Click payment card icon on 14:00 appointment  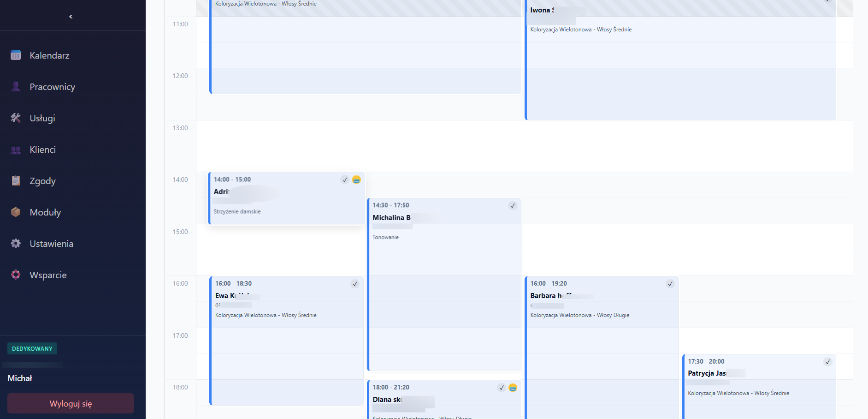tap(356, 180)
